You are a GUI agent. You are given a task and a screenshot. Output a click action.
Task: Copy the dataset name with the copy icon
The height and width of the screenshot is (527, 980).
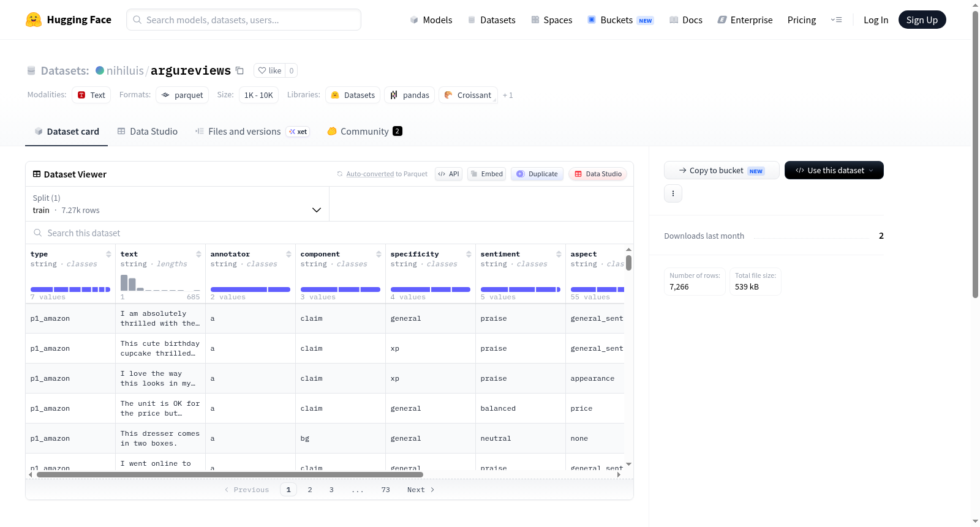[x=239, y=70]
